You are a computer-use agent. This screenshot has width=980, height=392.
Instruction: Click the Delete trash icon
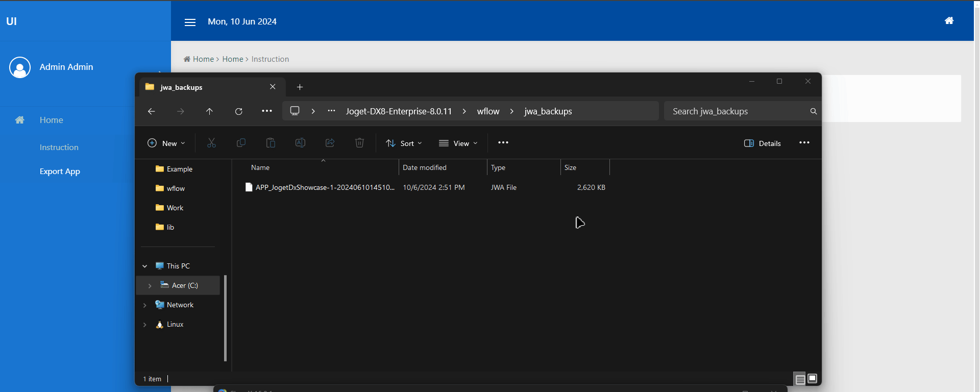coord(359,143)
